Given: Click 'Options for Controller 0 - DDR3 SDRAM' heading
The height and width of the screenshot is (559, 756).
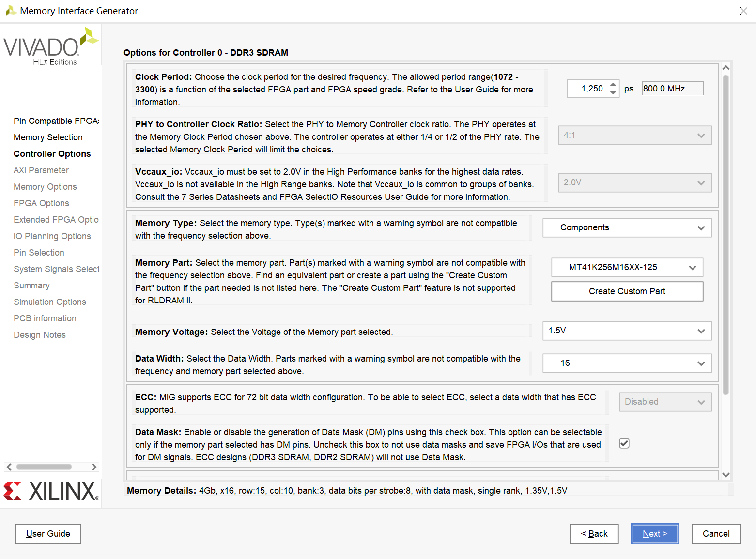Looking at the screenshot, I should (206, 53).
